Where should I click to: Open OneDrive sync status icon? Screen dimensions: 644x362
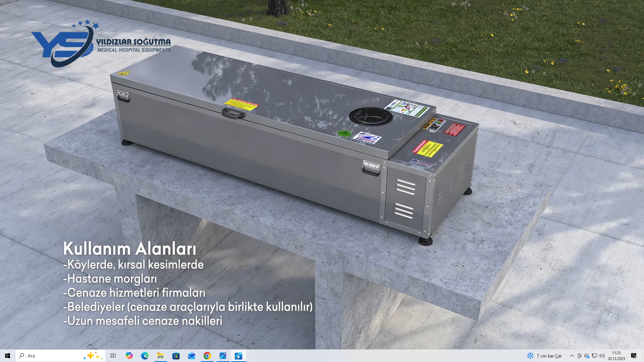[587, 356]
